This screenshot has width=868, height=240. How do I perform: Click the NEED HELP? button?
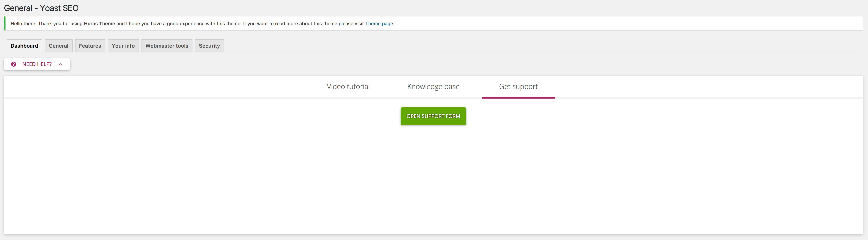(36, 64)
